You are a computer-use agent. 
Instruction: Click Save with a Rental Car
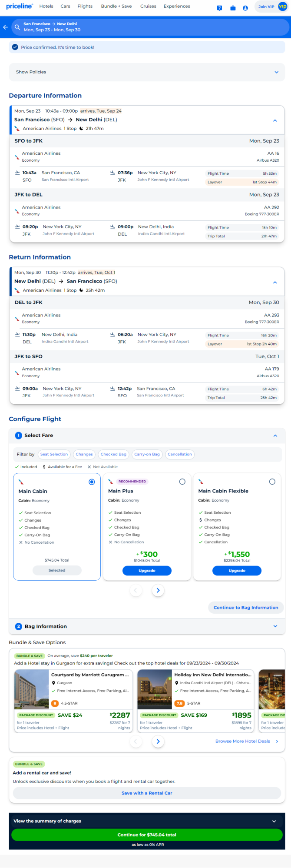(x=147, y=793)
